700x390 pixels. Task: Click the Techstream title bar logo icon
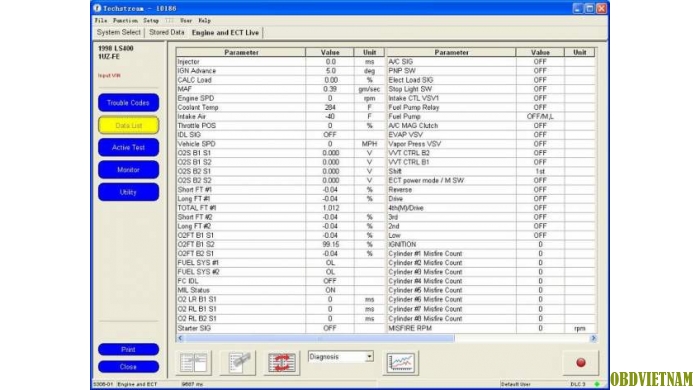click(x=97, y=8)
